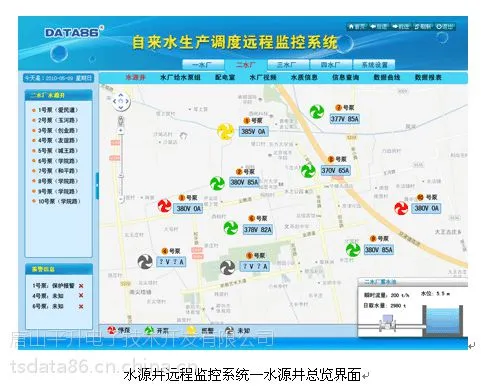Click green pump icon beside 378V 82A
Screen dimensions: 481x387
click(x=230, y=228)
